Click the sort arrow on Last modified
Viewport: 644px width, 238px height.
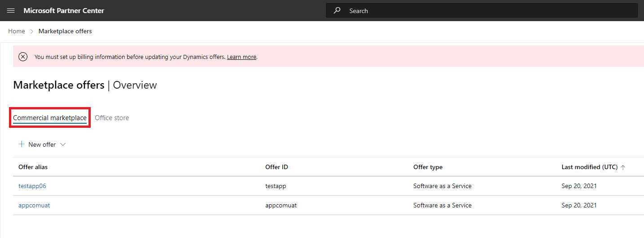pos(623,167)
